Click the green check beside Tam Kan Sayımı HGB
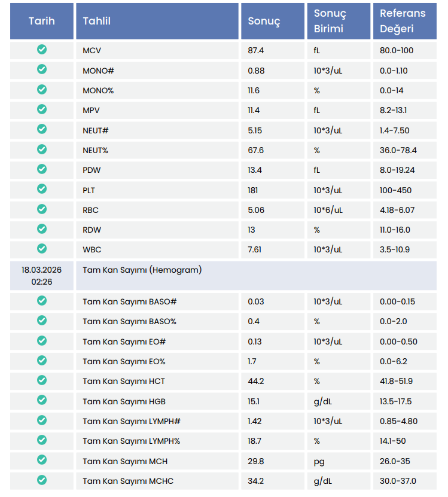This screenshot has height=497, width=448. pyautogui.click(x=42, y=400)
